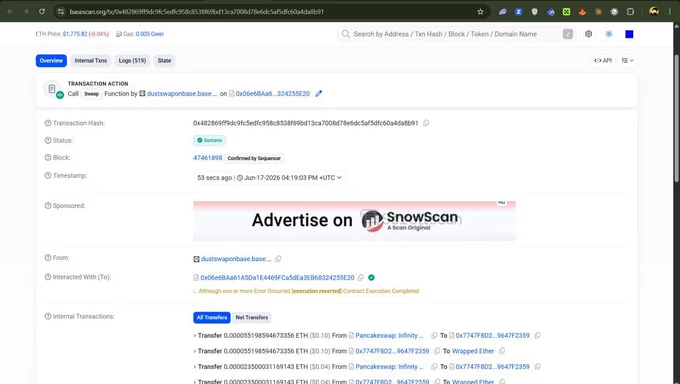The height and width of the screenshot is (384, 680).
Task: Click the site info icon in address bar
Action: pos(61,12)
